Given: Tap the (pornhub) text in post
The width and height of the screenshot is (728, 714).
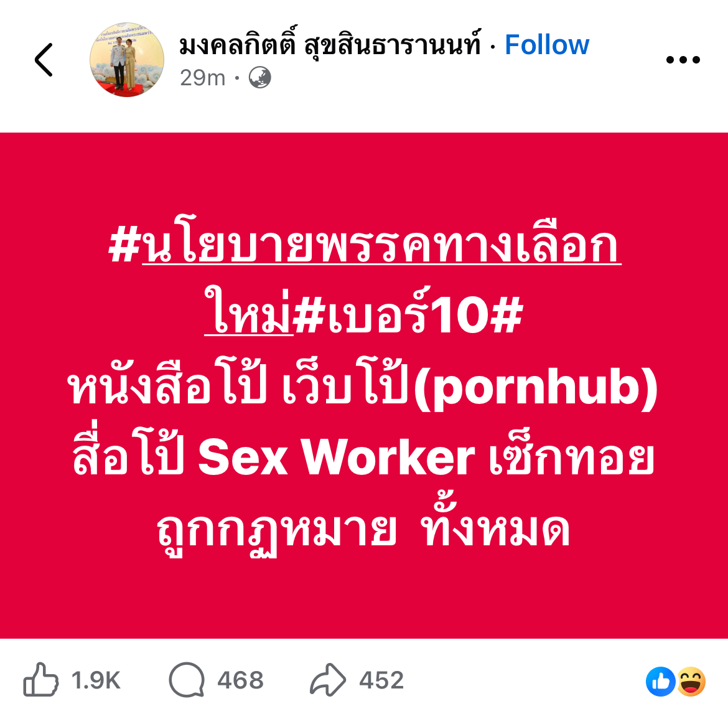Looking at the screenshot, I should tap(535, 388).
